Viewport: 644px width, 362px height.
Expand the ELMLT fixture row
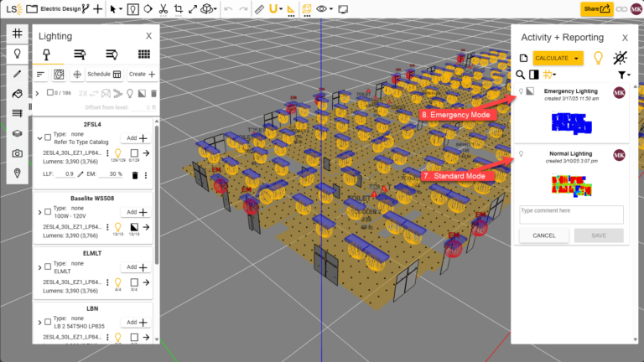tap(40, 267)
